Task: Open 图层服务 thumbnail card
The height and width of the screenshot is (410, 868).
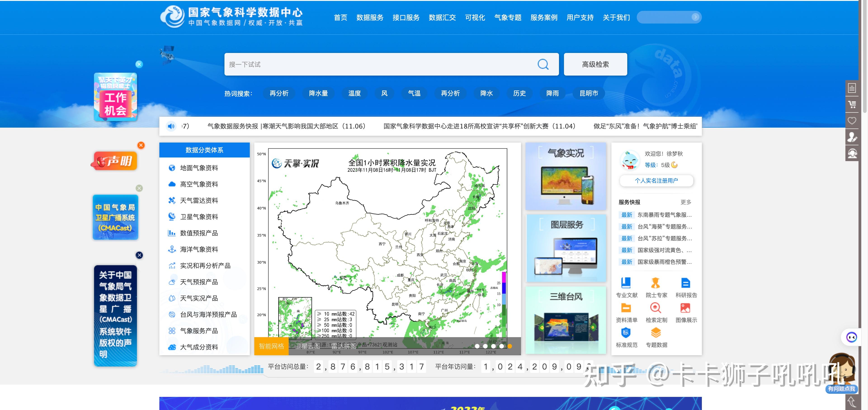Action: click(566, 248)
